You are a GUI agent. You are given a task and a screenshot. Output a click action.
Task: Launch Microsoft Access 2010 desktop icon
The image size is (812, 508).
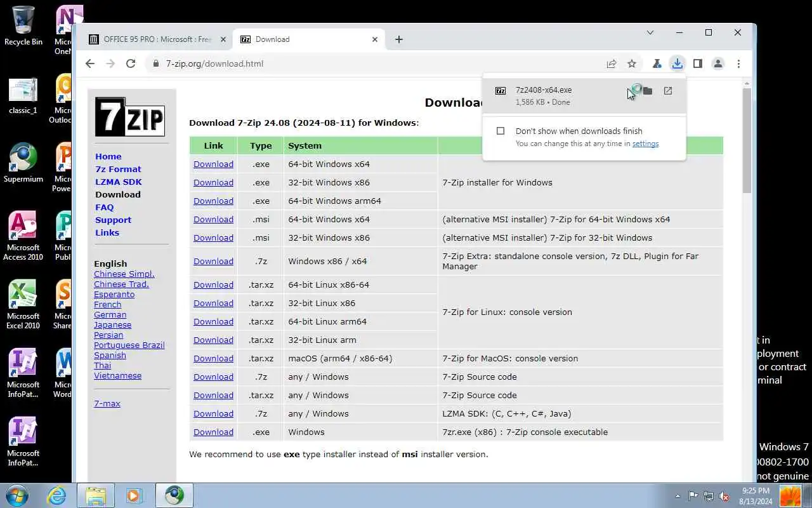[x=23, y=236]
